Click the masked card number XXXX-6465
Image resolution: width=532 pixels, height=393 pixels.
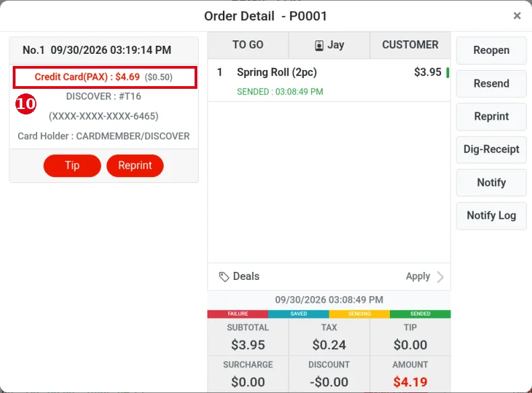click(x=104, y=116)
